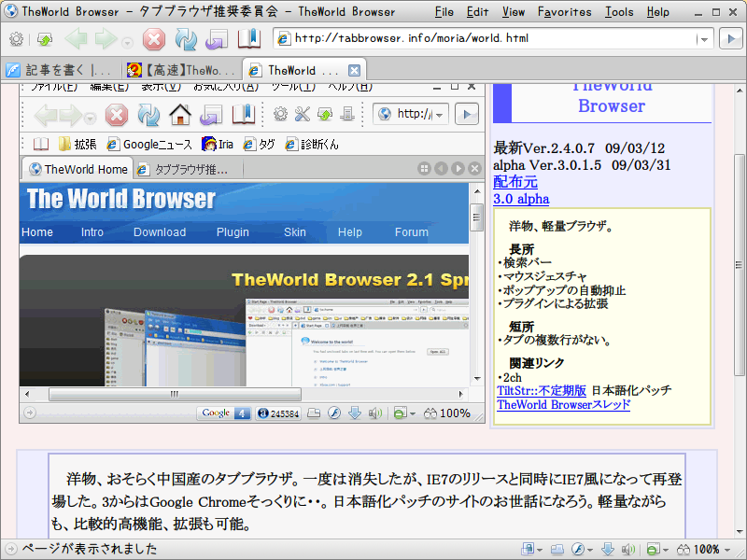This screenshot has height=560, width=747.
Task: Open the View menu
Action: pos(513,12)
